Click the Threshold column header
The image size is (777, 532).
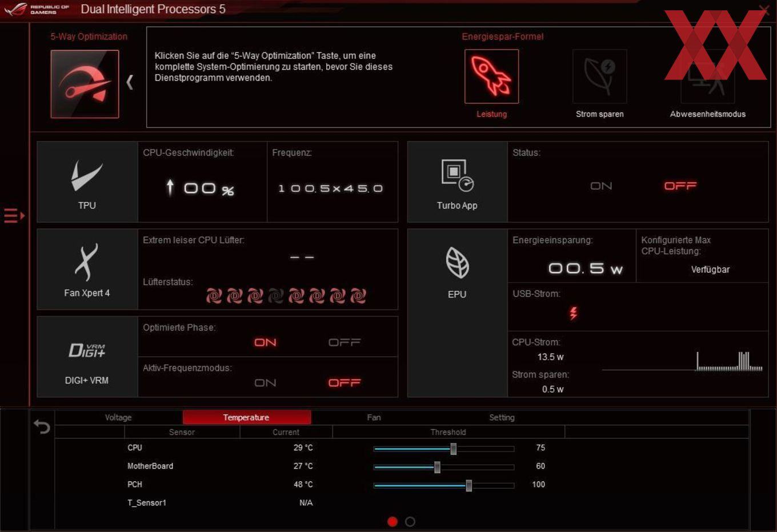448,432
